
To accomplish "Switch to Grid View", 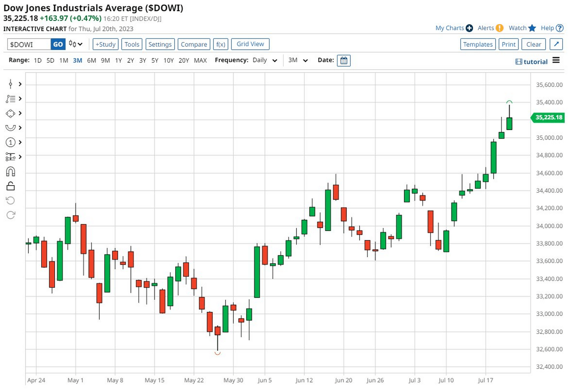I will 250,44.
